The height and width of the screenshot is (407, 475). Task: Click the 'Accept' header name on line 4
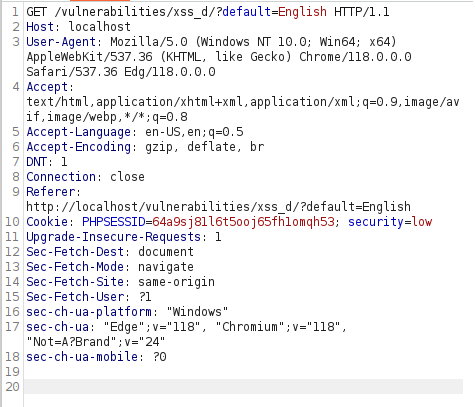point(47,87)
